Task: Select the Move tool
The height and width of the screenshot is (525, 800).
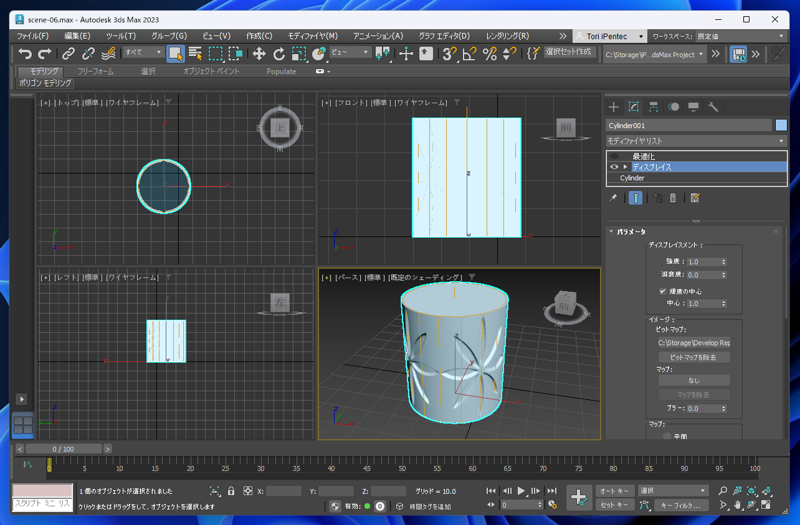Action: click(x=259, y=54)
